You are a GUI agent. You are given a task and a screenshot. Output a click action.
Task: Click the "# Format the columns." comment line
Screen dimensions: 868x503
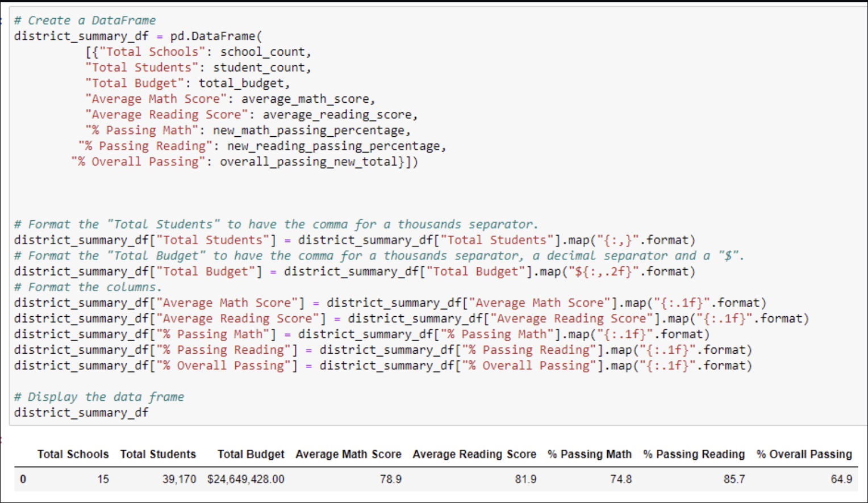tap(88, 287)
